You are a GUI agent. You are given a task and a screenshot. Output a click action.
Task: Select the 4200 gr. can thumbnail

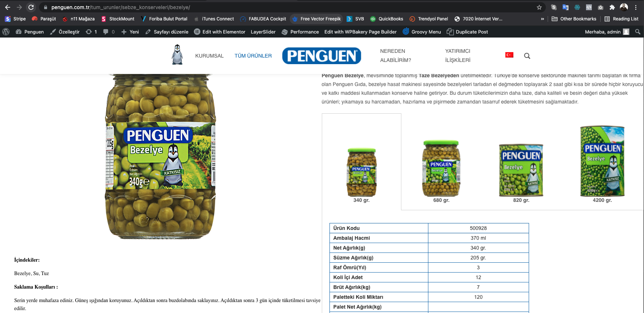(602, 164)
